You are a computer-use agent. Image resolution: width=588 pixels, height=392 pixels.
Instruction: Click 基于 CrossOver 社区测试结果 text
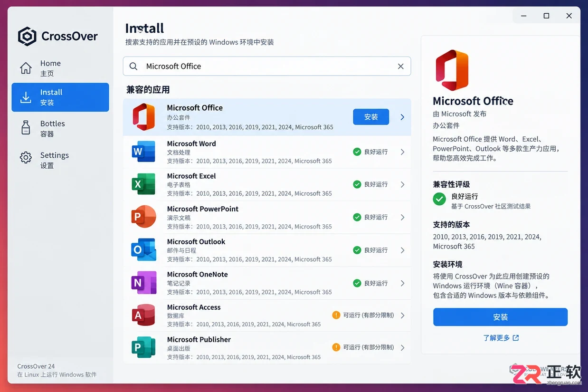coord(491,207)
